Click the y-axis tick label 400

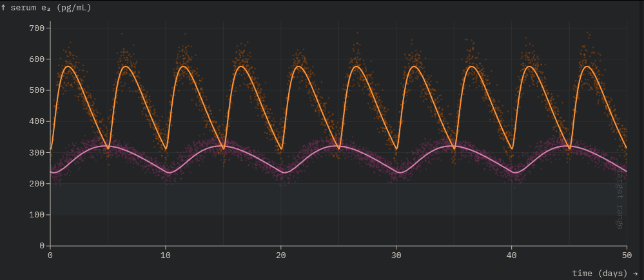(x=37, y=121)
